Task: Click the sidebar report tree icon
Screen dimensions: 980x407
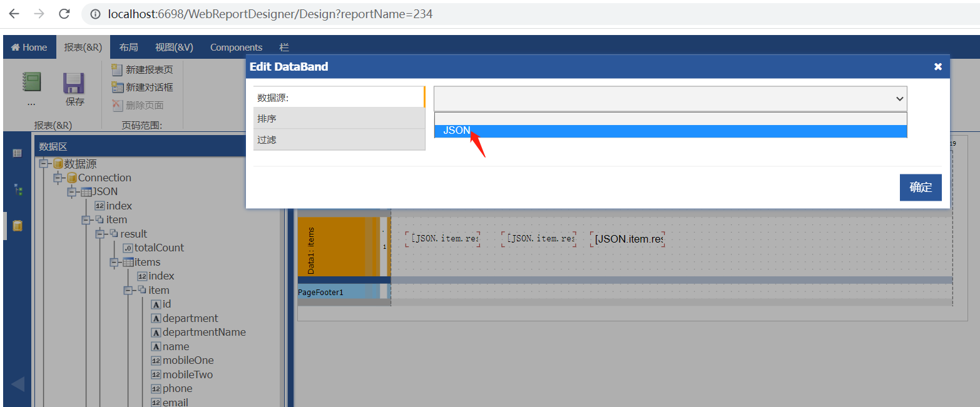Action: (18, 190)
